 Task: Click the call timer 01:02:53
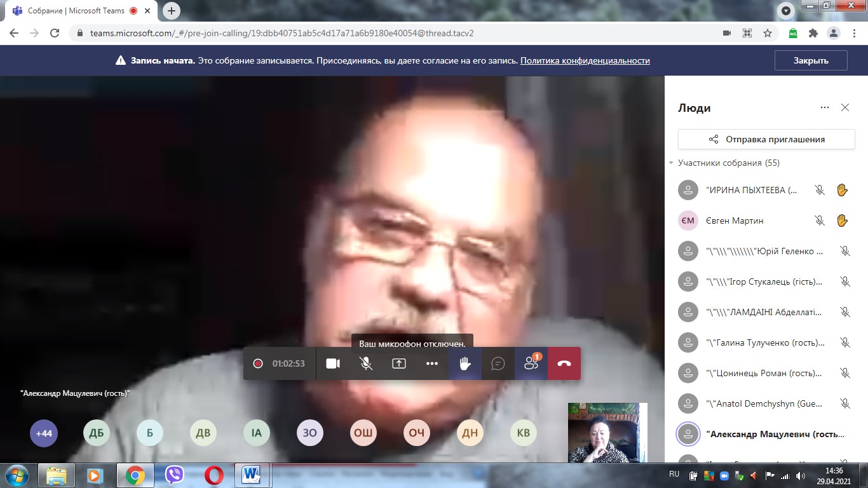(288, 364)
